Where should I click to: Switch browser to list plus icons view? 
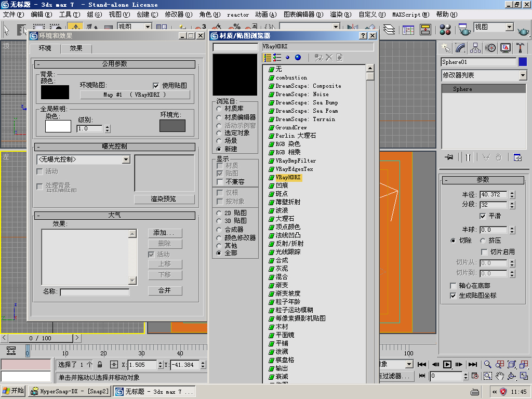tap(277, 58)
